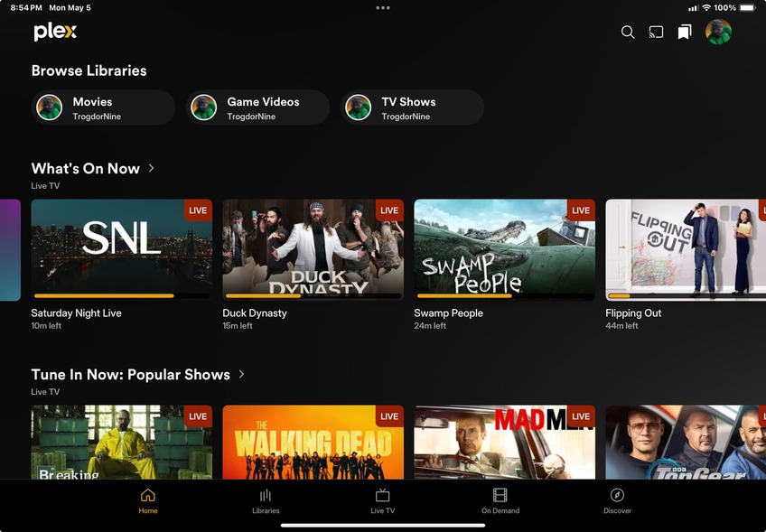Switch to the Libraries tab label

point(266,510)
